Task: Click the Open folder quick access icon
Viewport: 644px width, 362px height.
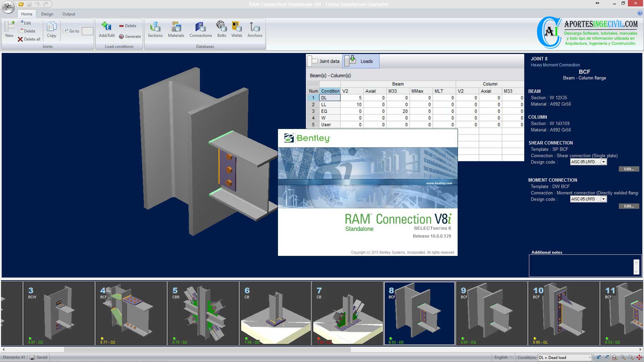Action: click(x=21, y=4)
